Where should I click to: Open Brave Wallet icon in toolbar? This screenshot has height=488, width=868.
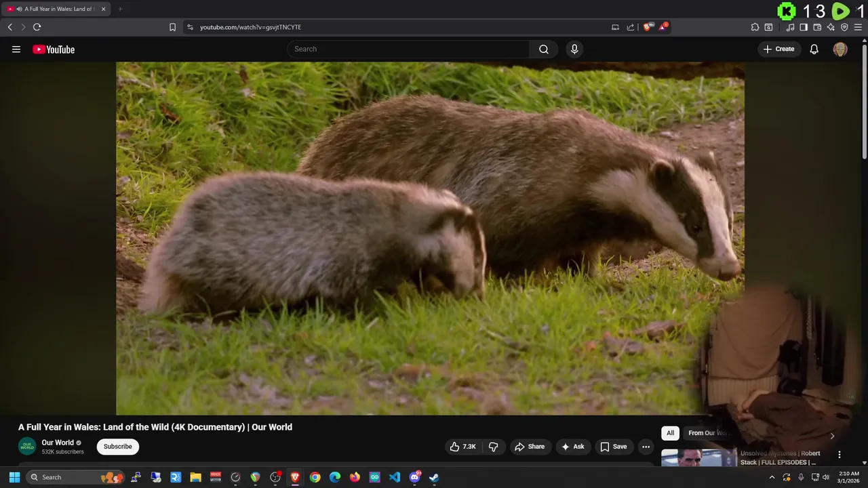point(817,27)
